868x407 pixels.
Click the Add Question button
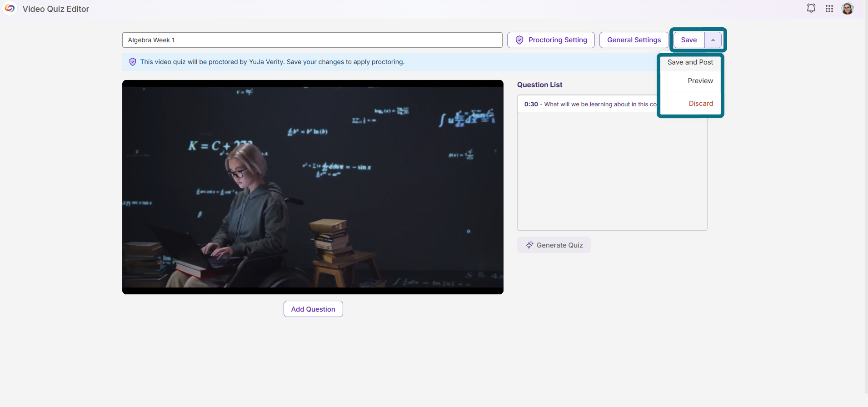tap(313, 309)
